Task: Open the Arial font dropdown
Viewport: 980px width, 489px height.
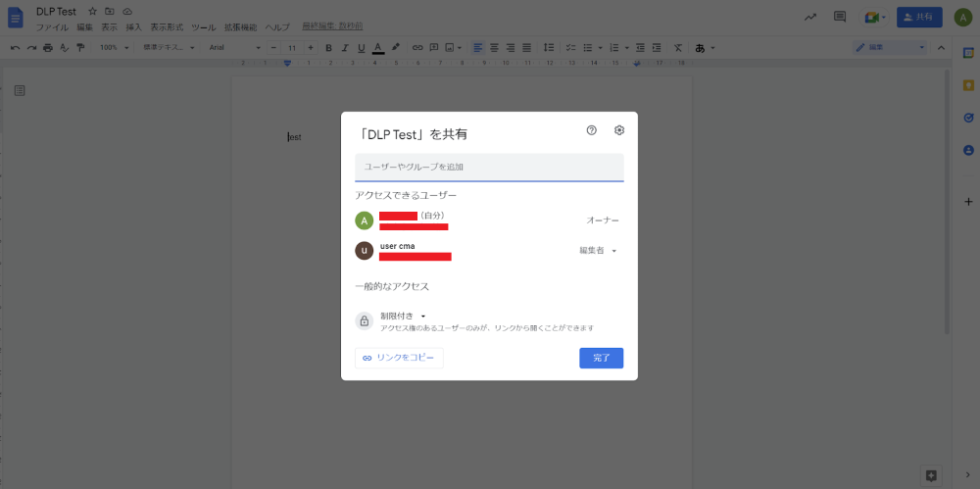Action: (235, 47)
